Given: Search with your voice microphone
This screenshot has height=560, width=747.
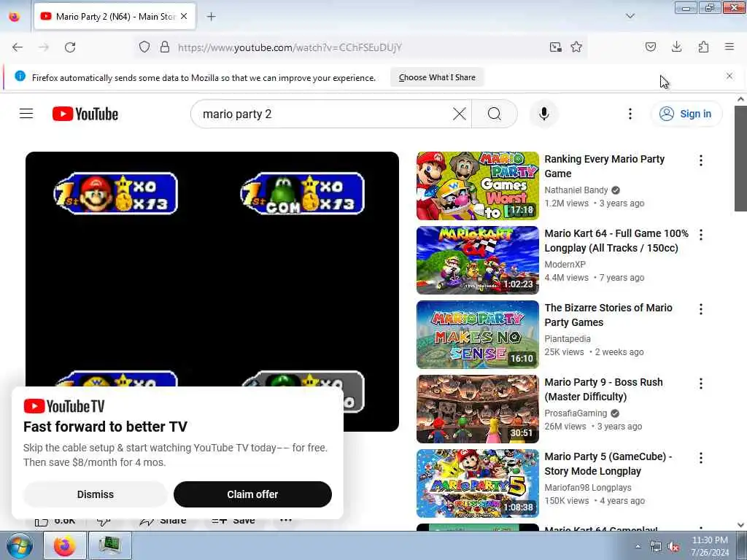Looking at the screenshot, I should [543, 114].
